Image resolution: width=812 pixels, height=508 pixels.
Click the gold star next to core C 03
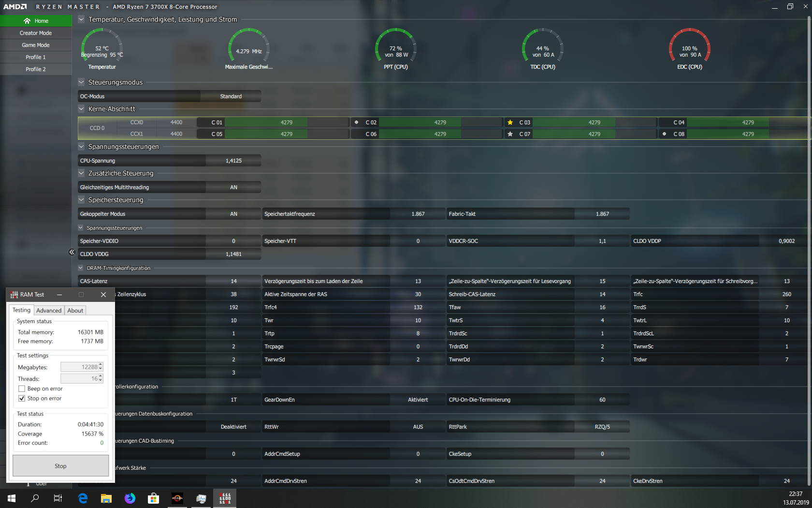(x=510, y=122)
